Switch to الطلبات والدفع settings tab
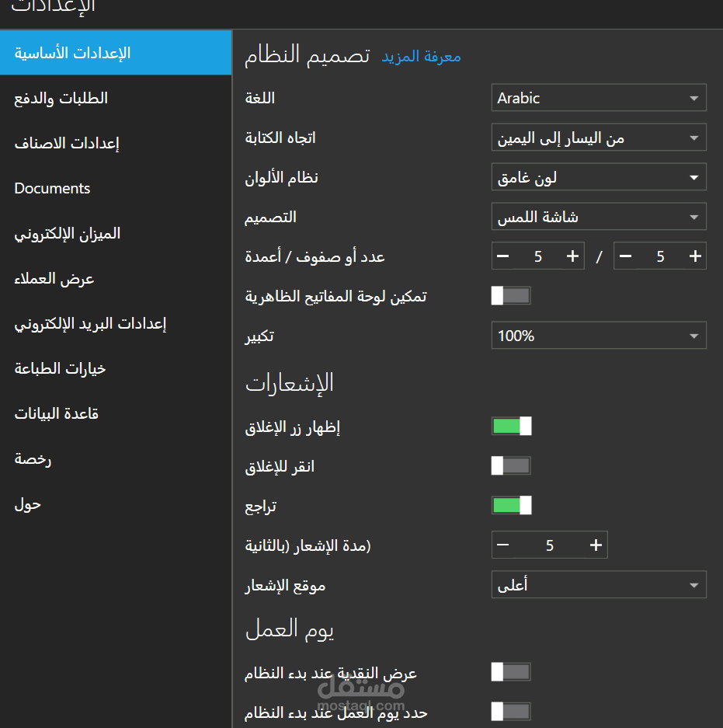The height and width of the screenshot is (728, 723). tap(61, 99)
